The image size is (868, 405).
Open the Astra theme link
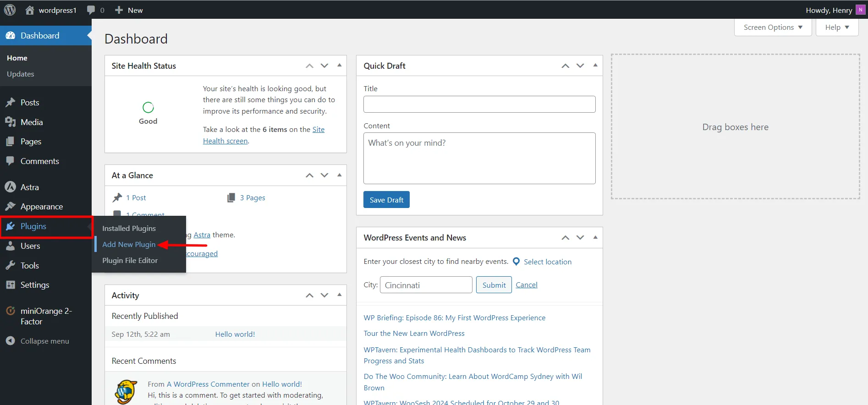pos(202,235)
